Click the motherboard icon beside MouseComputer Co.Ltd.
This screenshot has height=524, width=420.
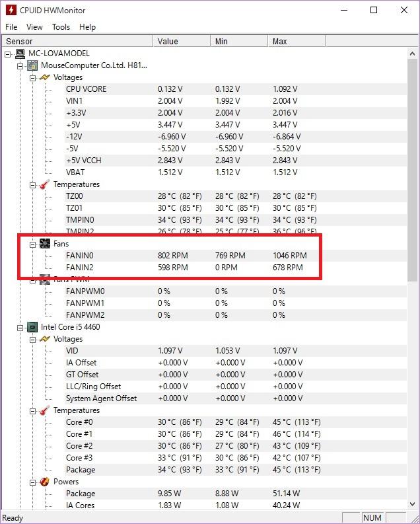[32, 65]
